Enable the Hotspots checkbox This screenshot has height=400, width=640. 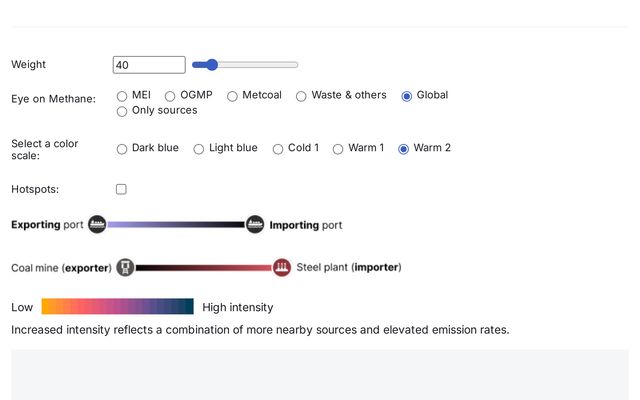(121, 189)
